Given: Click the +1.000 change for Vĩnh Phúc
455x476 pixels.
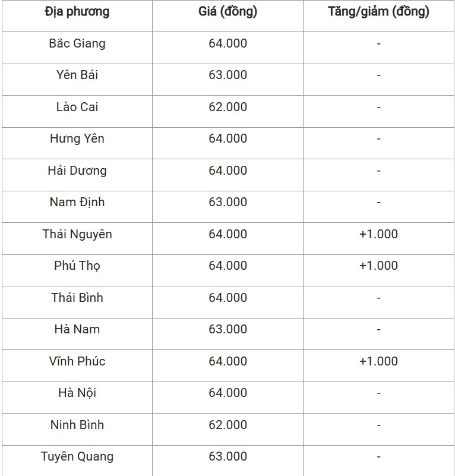Looking at the screenshot, I should pos(378,361).
